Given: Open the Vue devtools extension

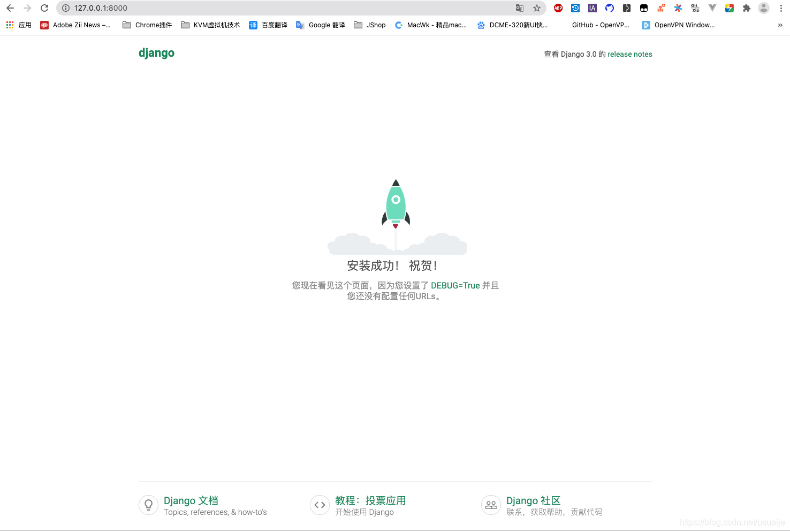Looking at the screenshot, I should click(x=712, y=8).
